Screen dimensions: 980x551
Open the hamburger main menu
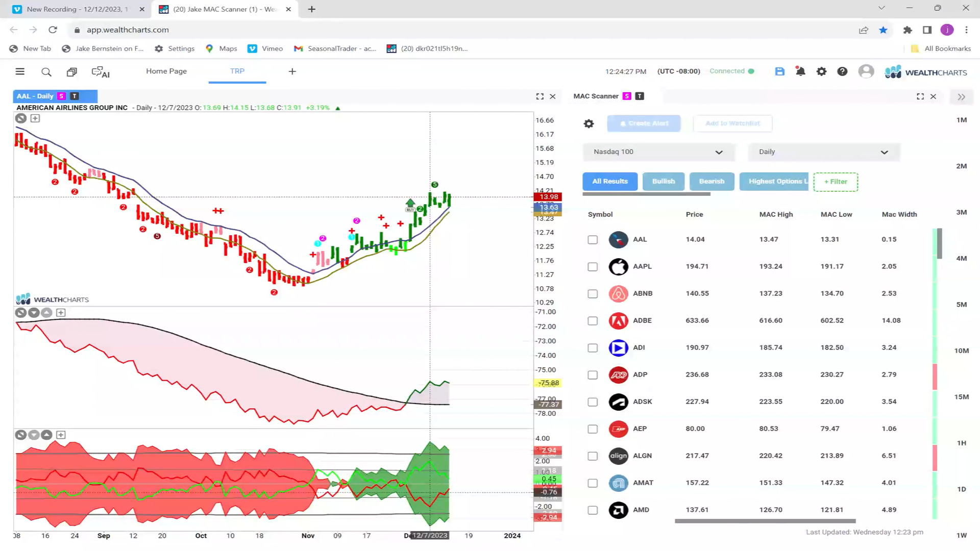pos(20,71)
